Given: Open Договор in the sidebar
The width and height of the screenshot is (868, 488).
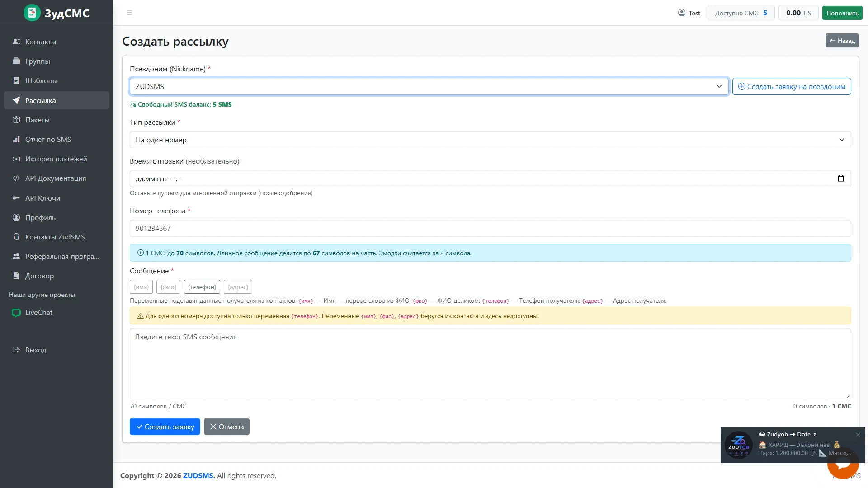Looking at the screenshot, I should 57,276.
